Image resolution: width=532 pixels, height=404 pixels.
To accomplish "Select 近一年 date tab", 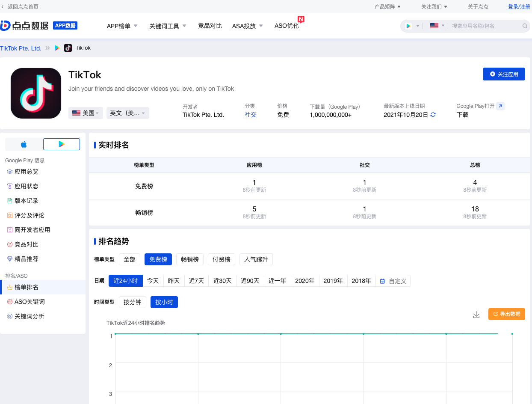I will coord(278,281).
